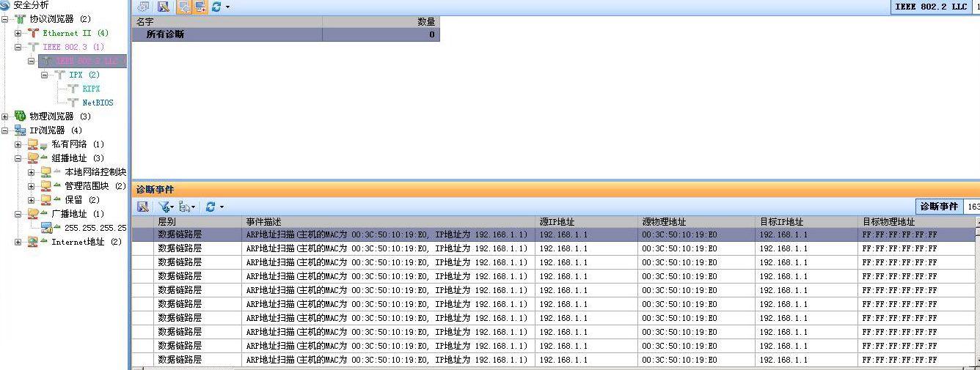Expand the 保留 tree node

[32, 200]
